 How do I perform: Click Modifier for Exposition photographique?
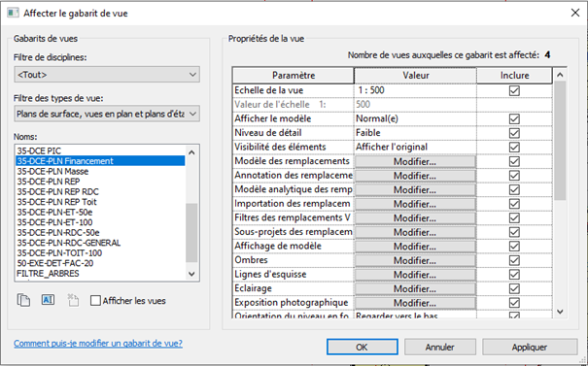coord(415,303)
